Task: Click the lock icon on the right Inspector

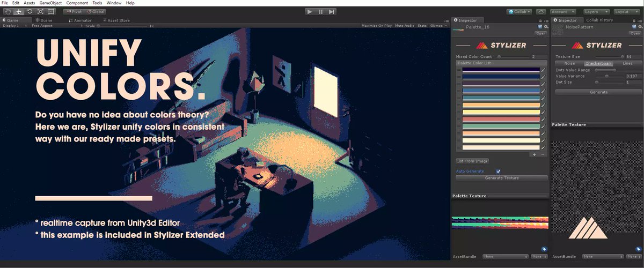Action: (x=633, y=20)
